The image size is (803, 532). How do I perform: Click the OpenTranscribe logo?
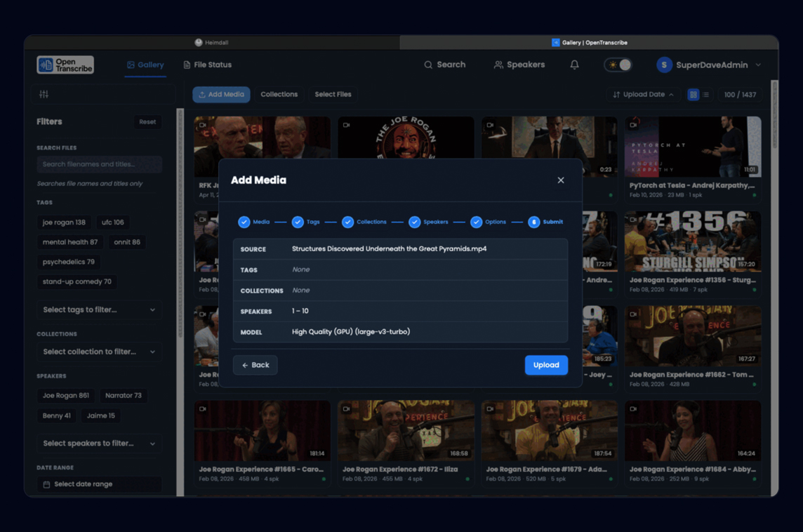[x=65, y=65]
